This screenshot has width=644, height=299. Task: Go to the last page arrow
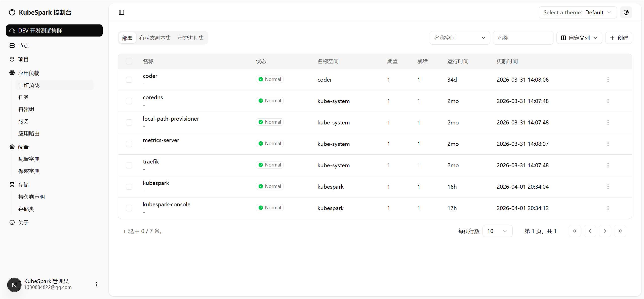point(620,231)
